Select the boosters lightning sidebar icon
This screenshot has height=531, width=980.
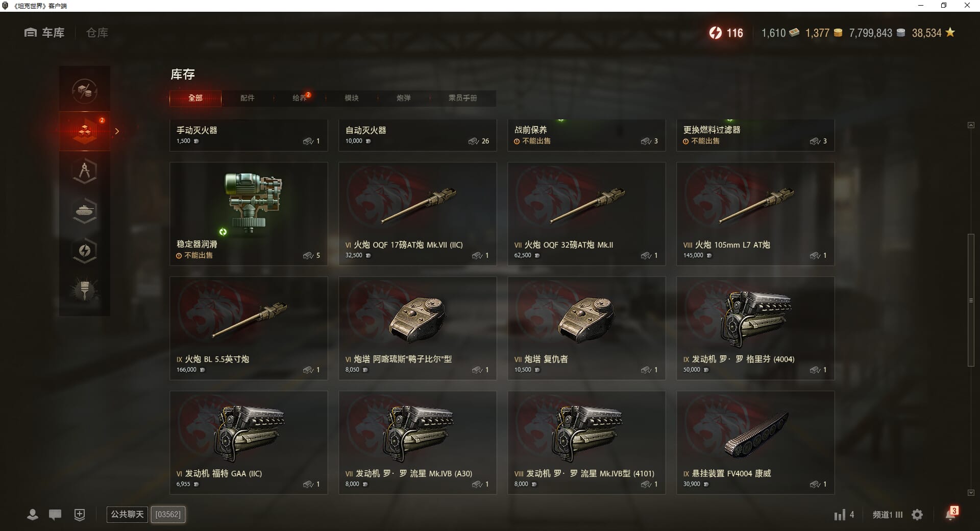click(85, 251)
